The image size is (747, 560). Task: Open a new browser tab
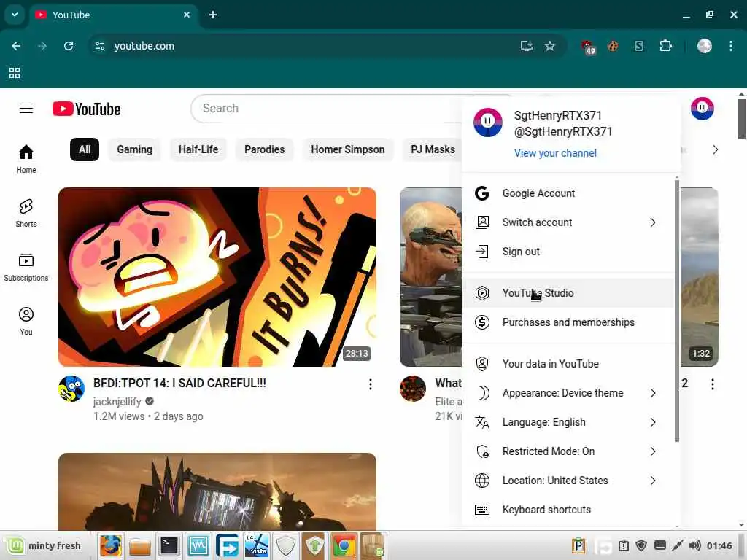click(213, 15)
